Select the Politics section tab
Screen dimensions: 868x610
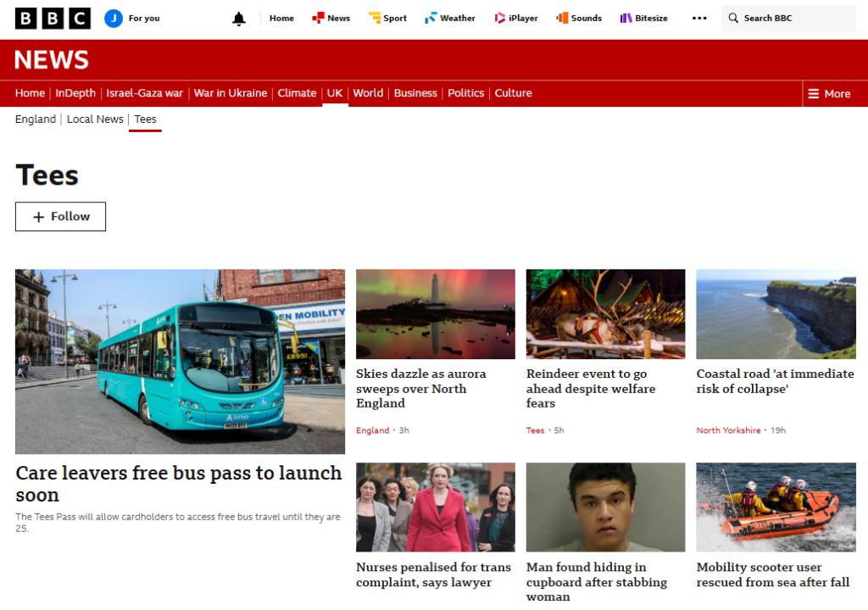(x=465, y=93)
